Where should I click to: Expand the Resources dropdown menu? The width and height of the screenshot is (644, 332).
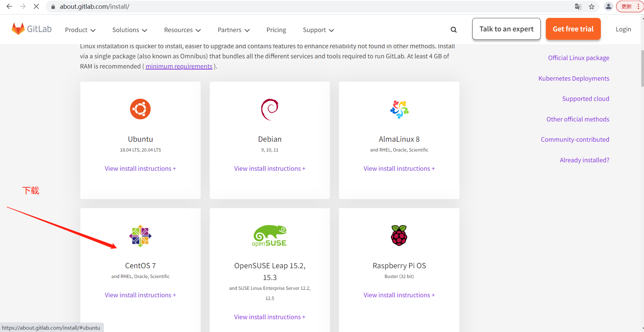(x=182, y=30)
